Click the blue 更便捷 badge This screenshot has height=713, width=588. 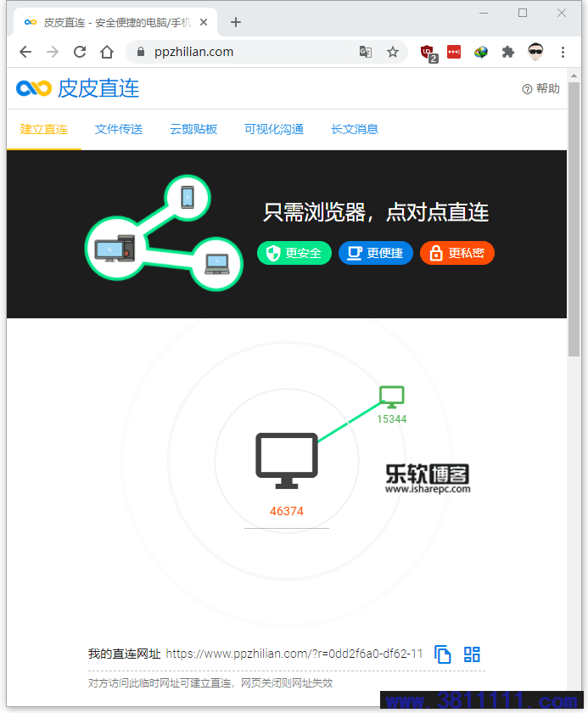pos(376,253)
